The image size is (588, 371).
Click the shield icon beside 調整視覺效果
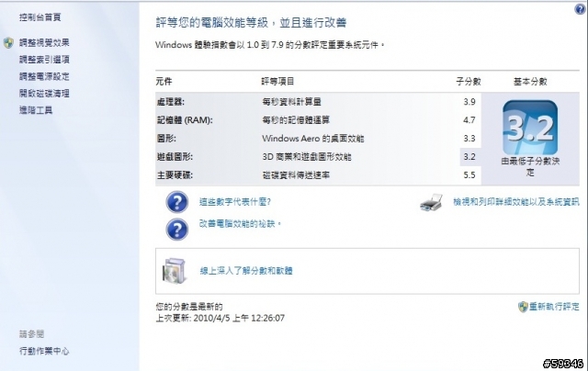8,43
